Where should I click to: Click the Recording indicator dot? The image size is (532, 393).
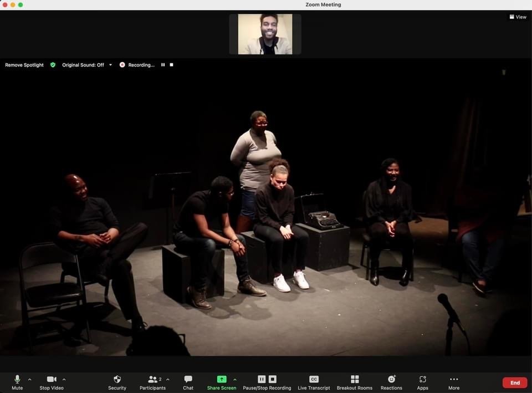click(122, 65)
